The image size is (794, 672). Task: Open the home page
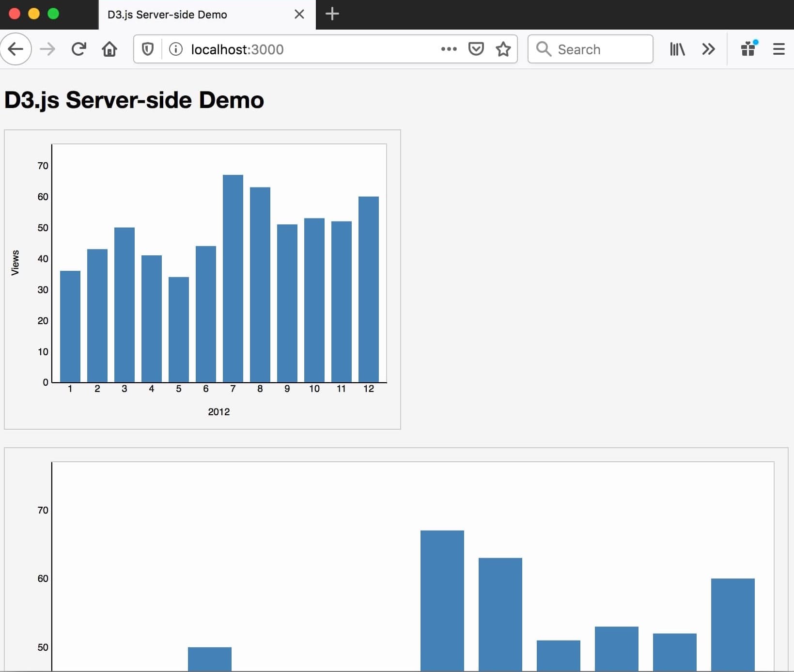coord(109,49)
